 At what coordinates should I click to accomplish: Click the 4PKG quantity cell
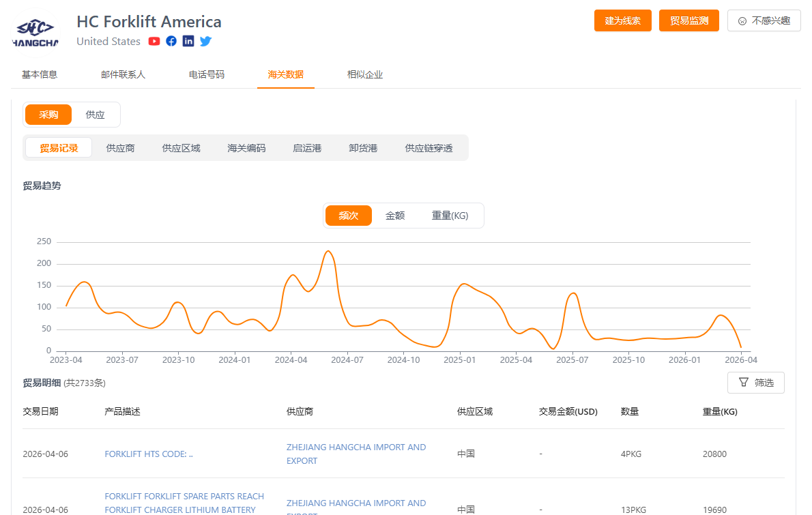(630, 454)
